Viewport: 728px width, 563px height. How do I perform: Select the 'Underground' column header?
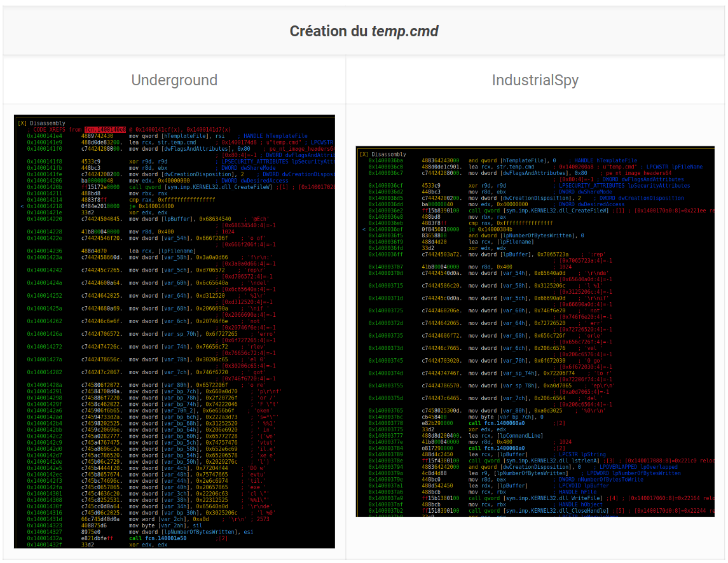pyautogui.click(x=174, y=80)
